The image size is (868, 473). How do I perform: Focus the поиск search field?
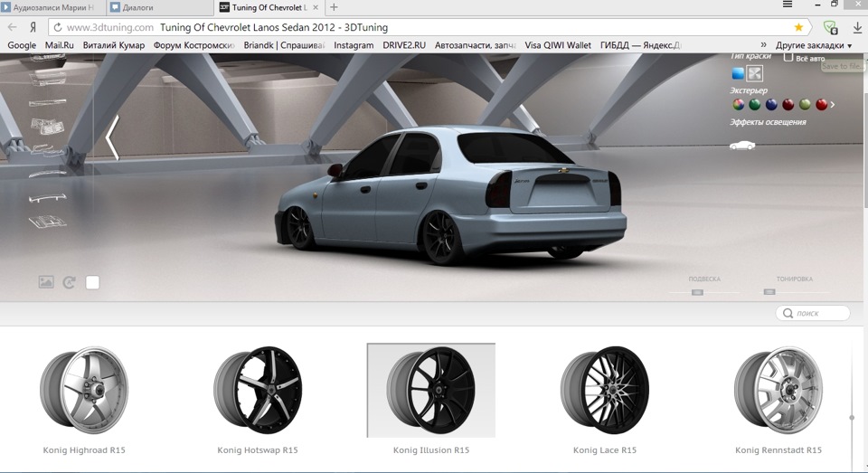click(x=813, y=313)
